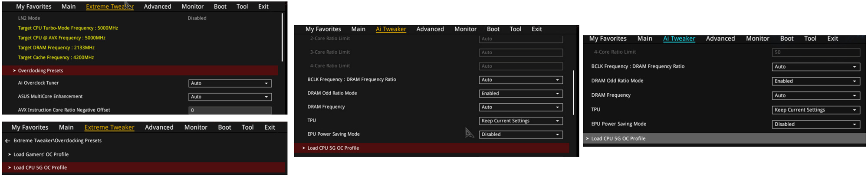Open the Ai Overclock Tuner dropdown
Viewport: 868px width, 177px height.
(230, 83)
